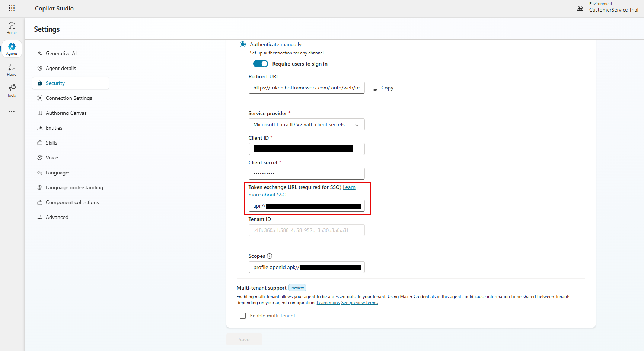Image resolution: width=644 pixels, height=351 pixels.
Task: Open Skills settings page
Action: tap(70, 143)
